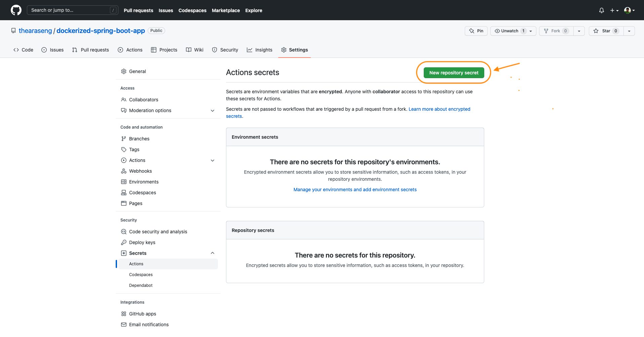Switch to the Security tab
644x337 pixels.
[x=225, y=50]
